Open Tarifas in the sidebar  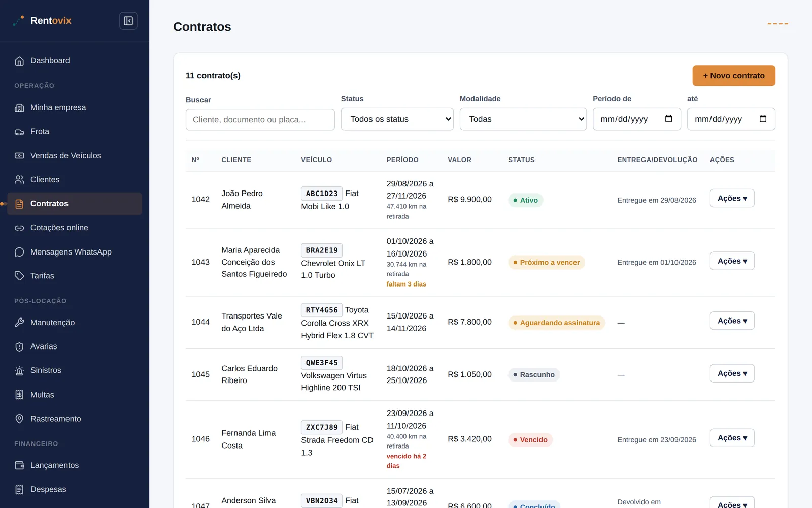coord(75,276)
